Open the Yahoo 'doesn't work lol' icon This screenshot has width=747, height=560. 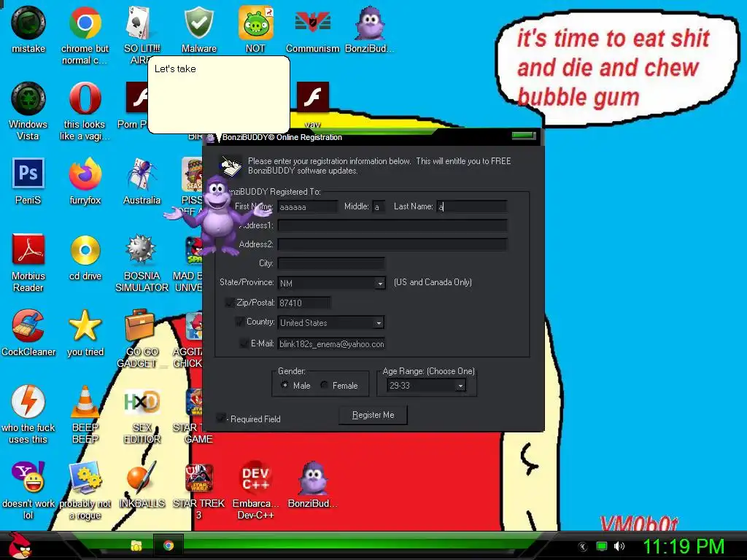[28, 490]
